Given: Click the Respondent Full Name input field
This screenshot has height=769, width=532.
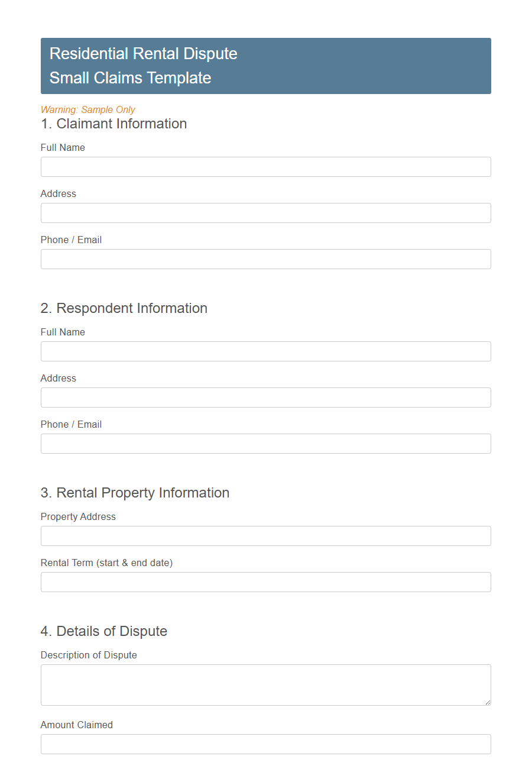Looking at the screenshot, I should click(265, 351).
